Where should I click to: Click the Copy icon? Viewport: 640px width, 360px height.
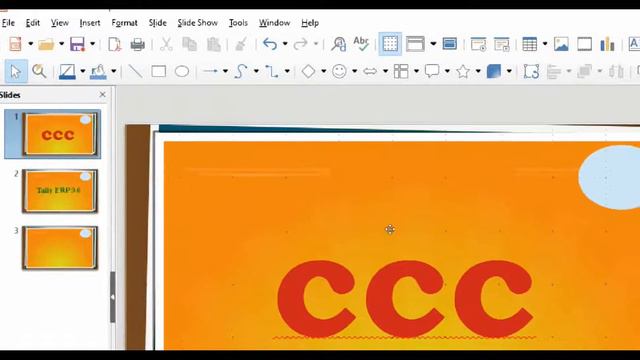tap(189, 44)
